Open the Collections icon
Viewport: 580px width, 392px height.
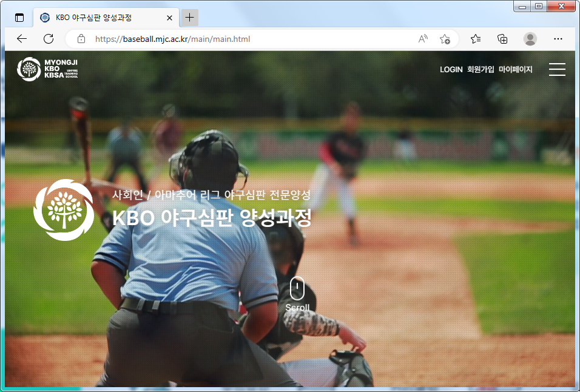(x=502, y=39)
